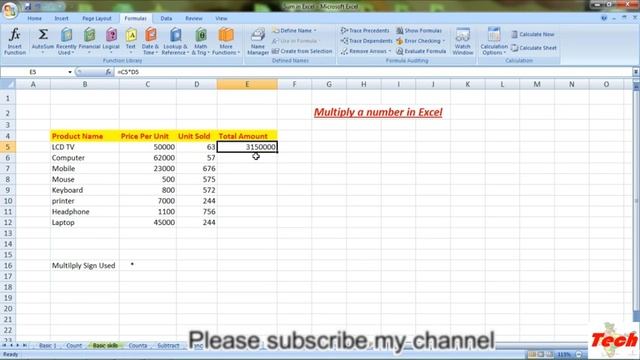Click the Multiply a number in Excel title
The image size is (640, 360).
tap(378, 112)
